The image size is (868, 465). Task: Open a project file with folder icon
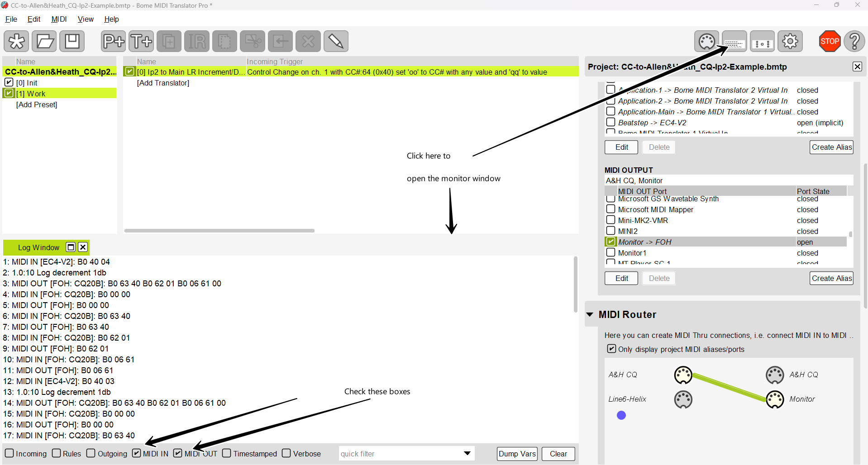tap(44, 42)
